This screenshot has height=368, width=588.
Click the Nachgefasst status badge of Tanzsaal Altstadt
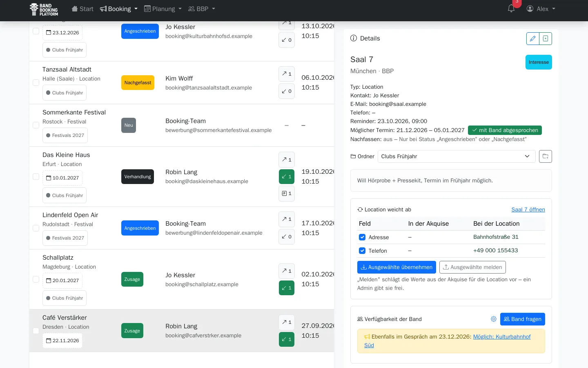pos(138,83)
